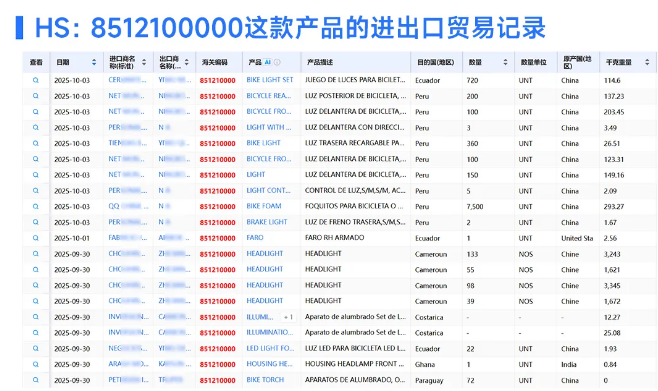
Task: Click the India origin cell
Action: pyautogui.click(x=569, y=364)
